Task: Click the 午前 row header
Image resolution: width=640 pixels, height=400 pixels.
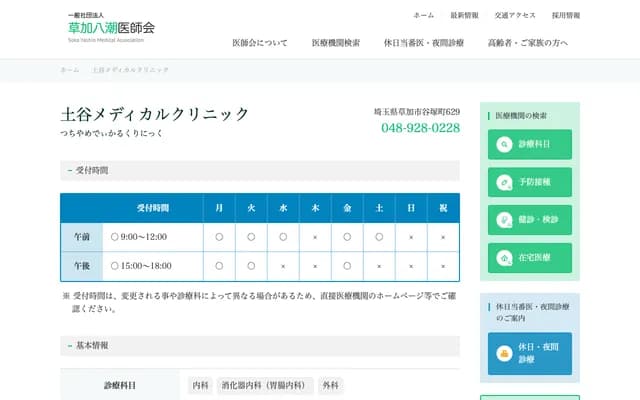Action: pyautogui.click(x=82, y=237)
